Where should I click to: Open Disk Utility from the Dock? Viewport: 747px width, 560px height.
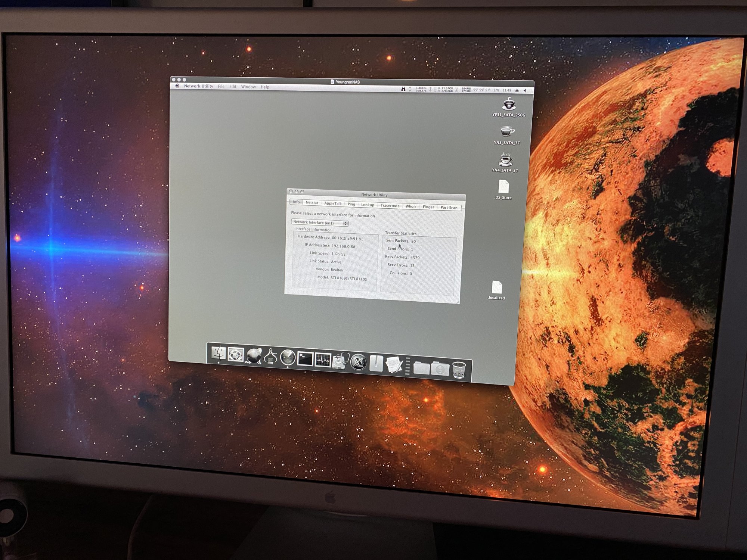(x=340, y=361)
